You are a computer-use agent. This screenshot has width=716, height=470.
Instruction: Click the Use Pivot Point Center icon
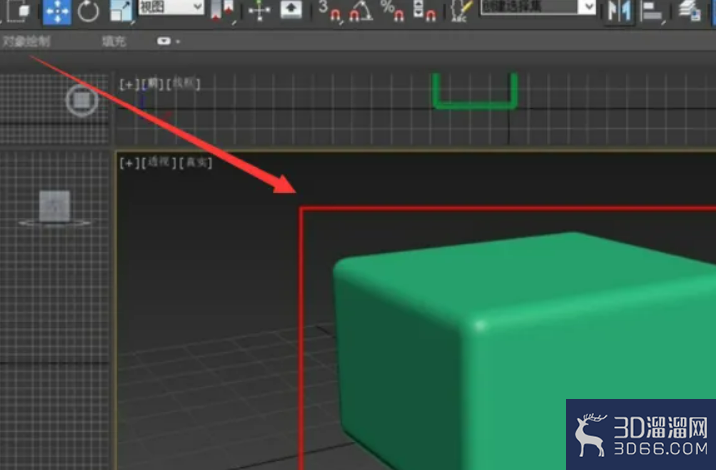[x=222, y=11]
